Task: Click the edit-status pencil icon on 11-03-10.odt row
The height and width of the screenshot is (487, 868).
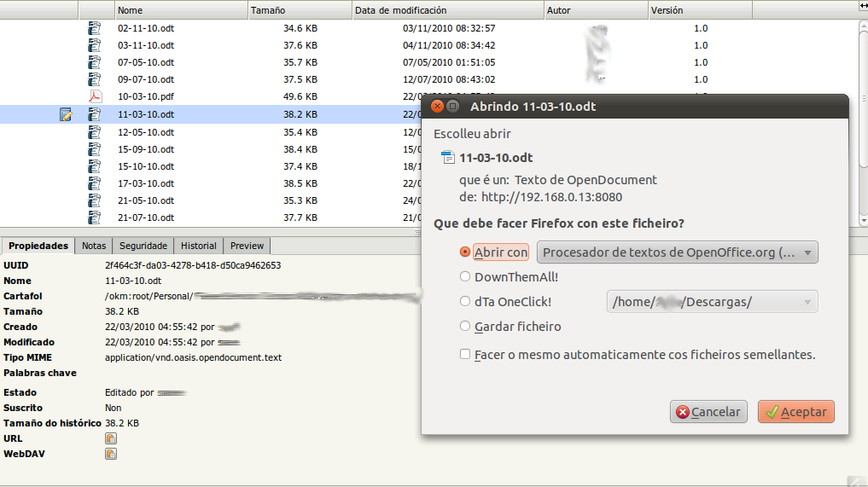Action: (66, 114)
